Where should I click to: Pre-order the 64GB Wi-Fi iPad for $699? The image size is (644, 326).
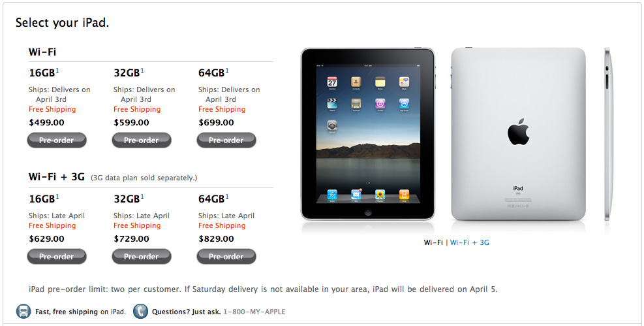pyautogui.click(x=226, y=140)
